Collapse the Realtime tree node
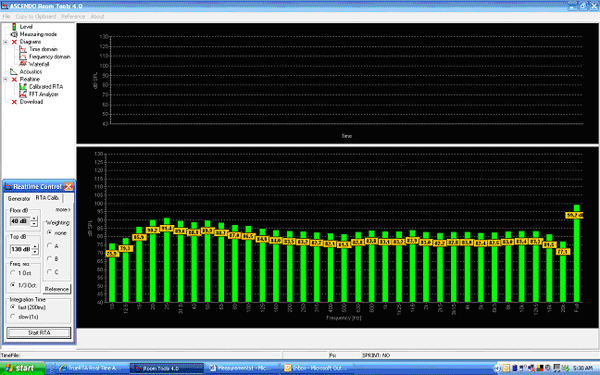The image size is (600, 375). pos(5,79)
